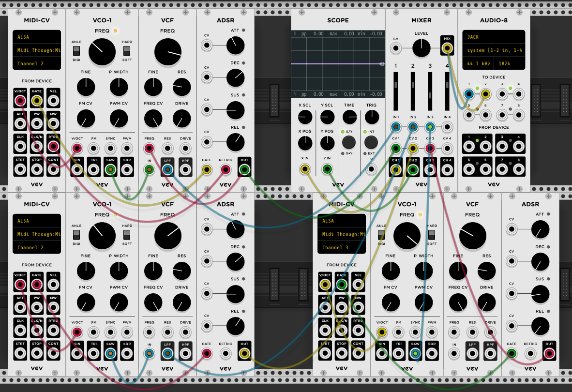
Task: Click the OUT port on the lower-right ADSR
Action: click(549, 353)
